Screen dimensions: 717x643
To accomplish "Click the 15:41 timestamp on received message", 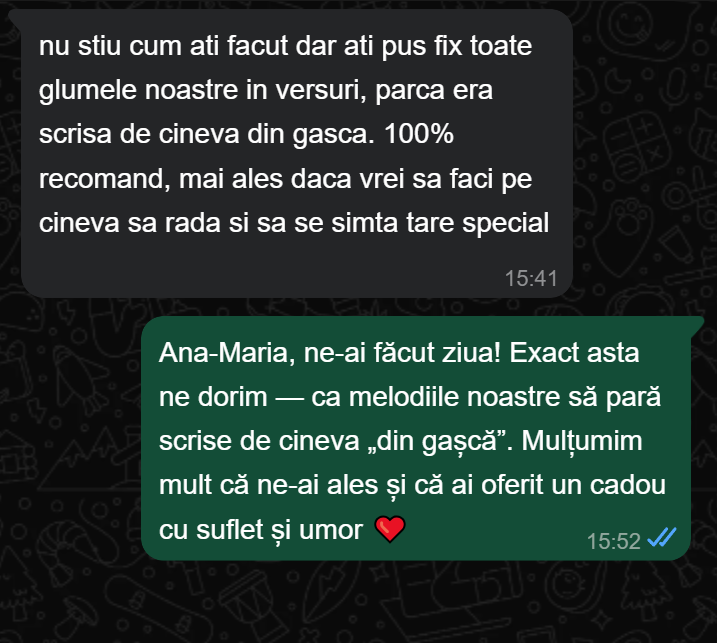I will (x=530, y=279).
